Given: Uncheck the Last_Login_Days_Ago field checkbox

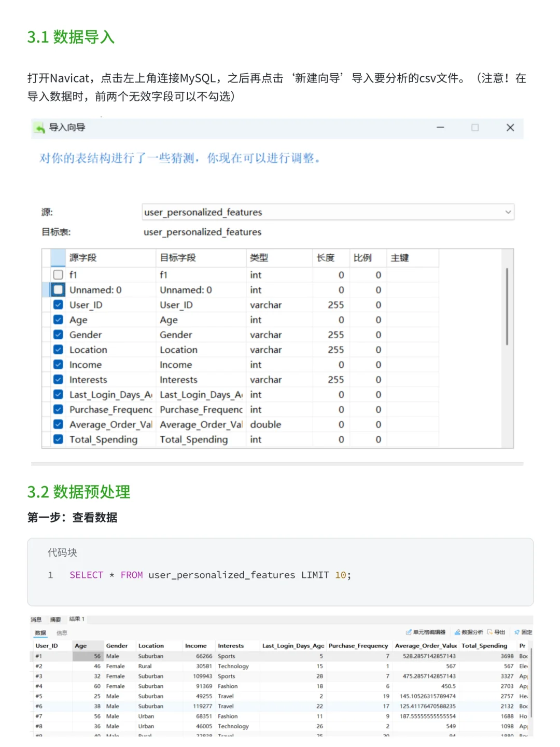Looking at the screenshot, I should click(x=58, y=394).
